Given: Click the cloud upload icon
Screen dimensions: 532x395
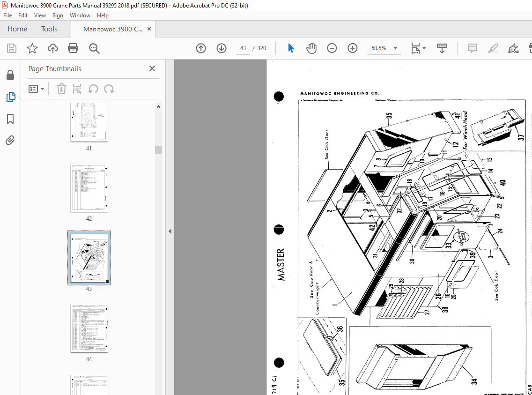Looking at the screenshot, I should pyautogui.click(x=52, y=48).
